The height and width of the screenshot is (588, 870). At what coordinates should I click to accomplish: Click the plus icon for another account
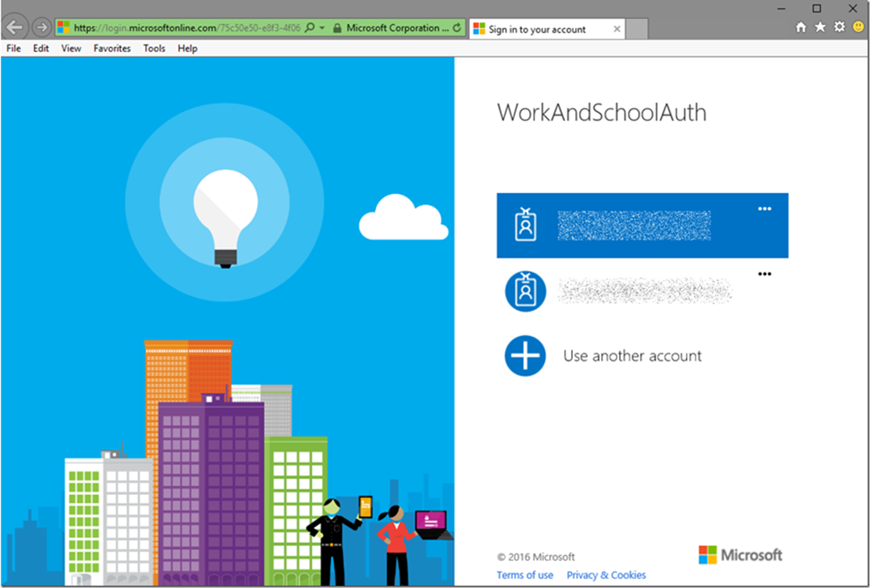click(525, 355)
